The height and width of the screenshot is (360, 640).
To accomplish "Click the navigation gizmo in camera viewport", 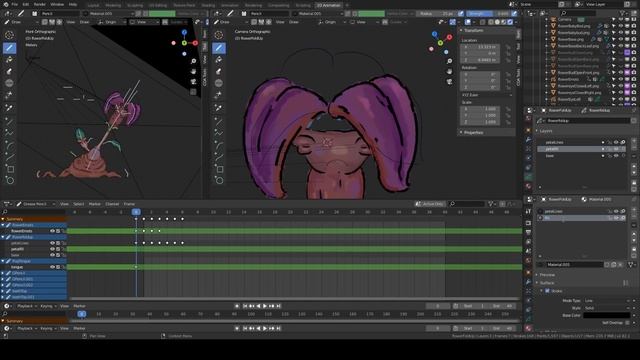I will 440,43.
